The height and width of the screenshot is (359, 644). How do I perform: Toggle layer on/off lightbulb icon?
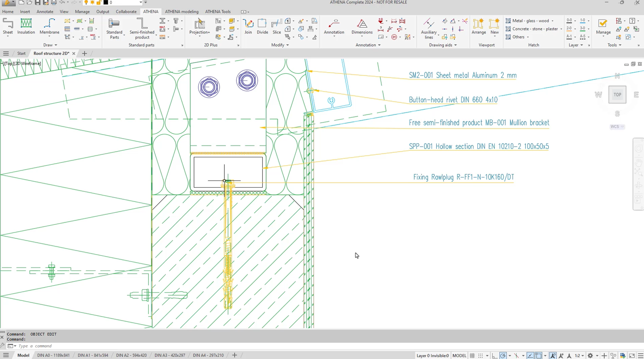(x=86, y=2)
